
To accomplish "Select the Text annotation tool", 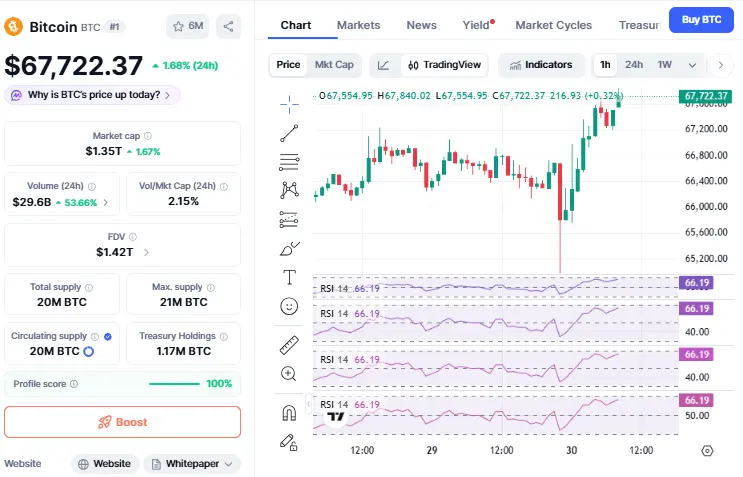I will (x=289, y=277).
